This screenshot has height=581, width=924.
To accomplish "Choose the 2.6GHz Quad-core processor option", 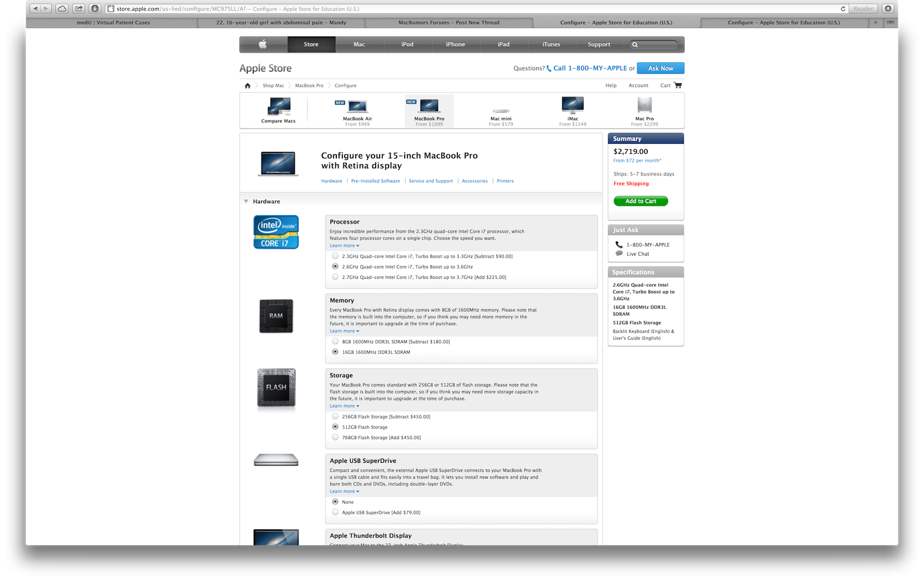I will pos(335,266).
